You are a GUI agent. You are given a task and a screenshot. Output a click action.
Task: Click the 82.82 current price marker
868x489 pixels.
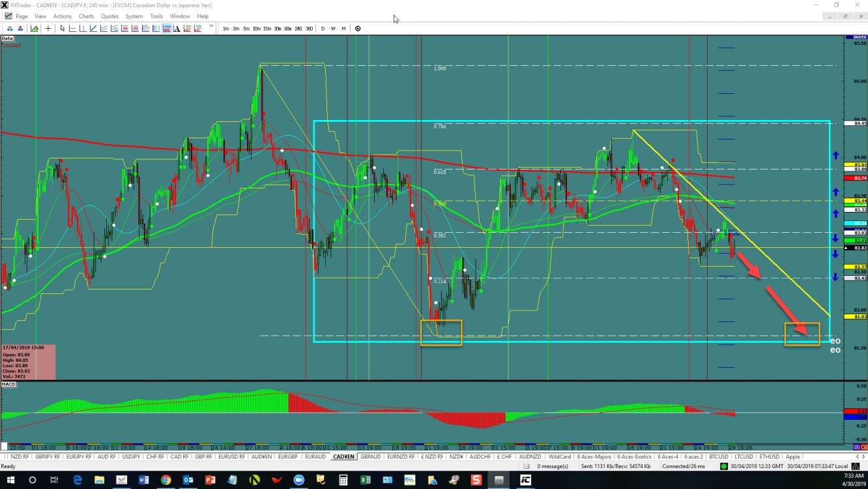[855, 248]
